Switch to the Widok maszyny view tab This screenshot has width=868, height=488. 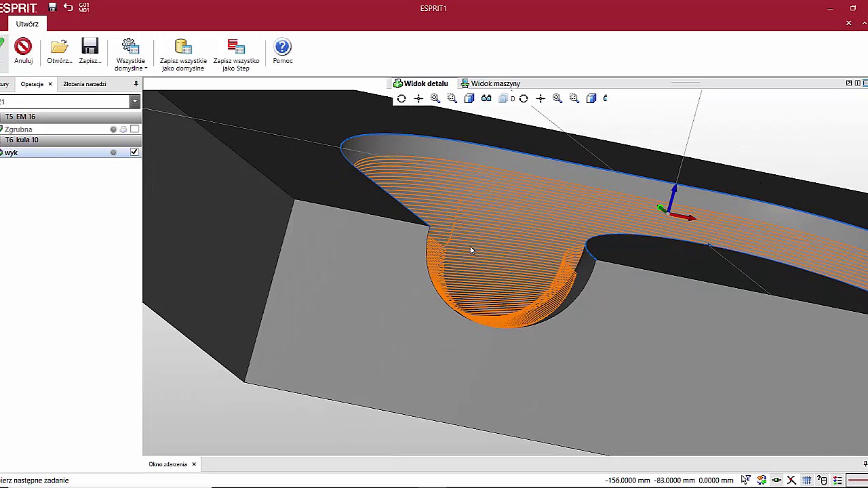click(x=490, y=83)
